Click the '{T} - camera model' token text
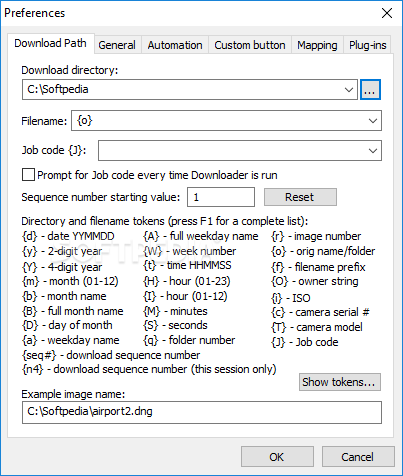This screenshot has height=476, width=403. [x=317, y=327]
